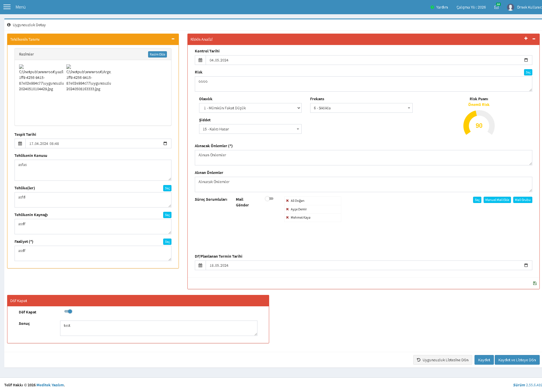Remove Ali Doğan from responsible list
This screenshot has height=392, width=542.
point(287,201)
